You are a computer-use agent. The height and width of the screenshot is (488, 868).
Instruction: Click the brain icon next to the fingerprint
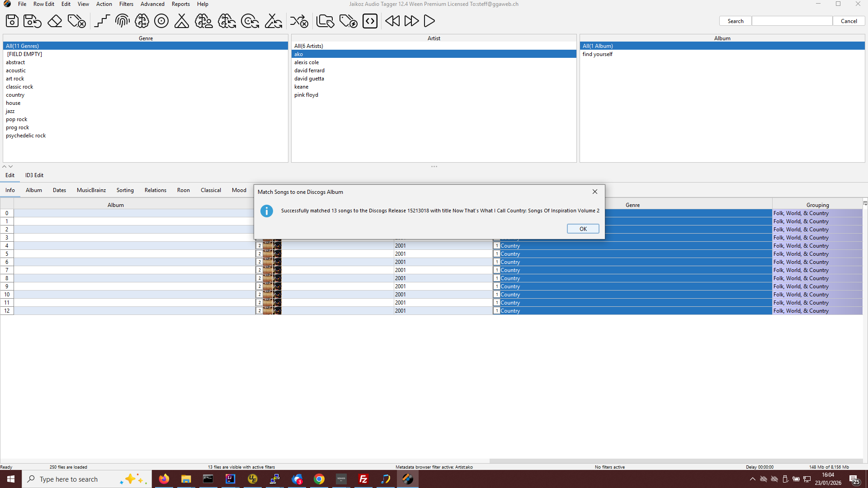[x=142, y=21]
